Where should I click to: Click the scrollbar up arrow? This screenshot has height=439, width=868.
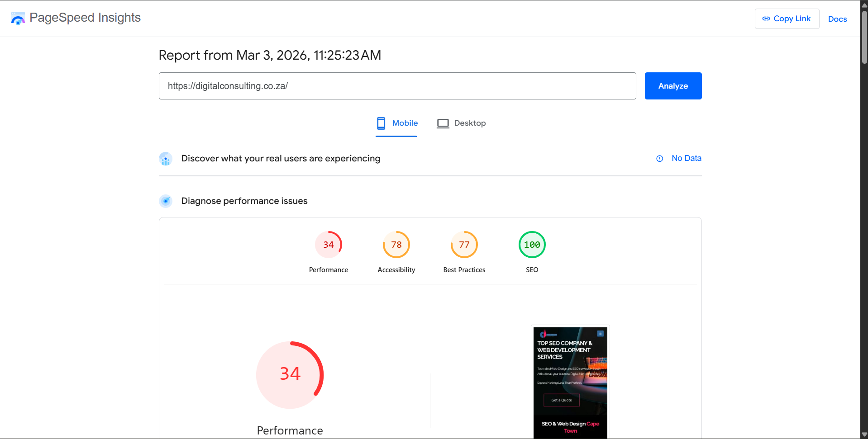click(864, 5)
